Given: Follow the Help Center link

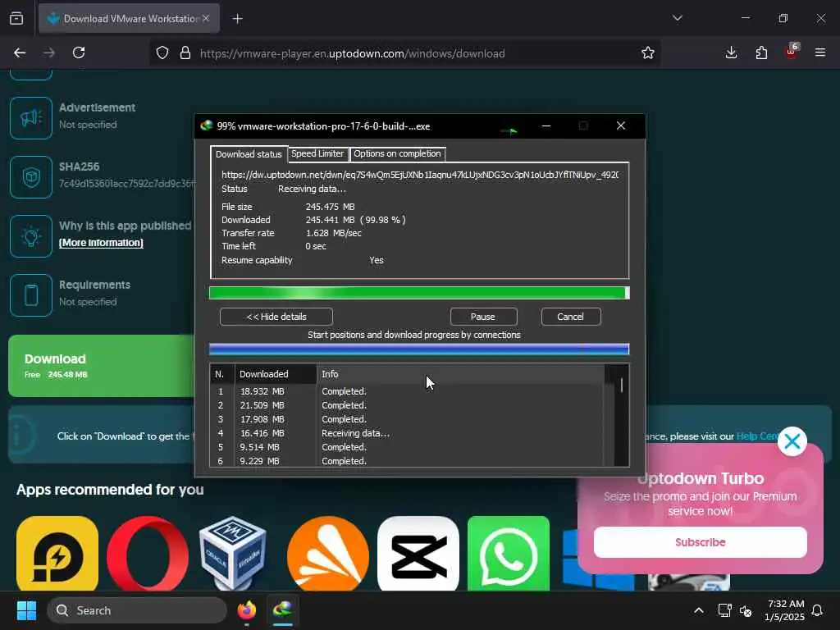Looking at the screenshot, I should (757, 436).
